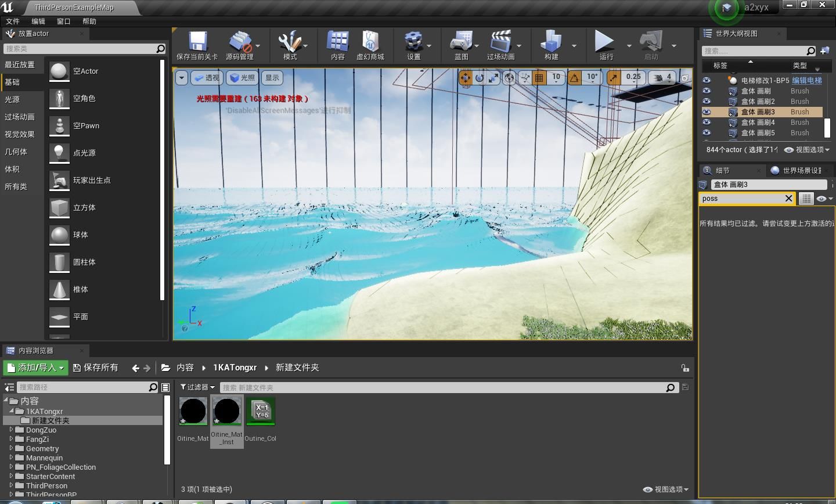The width and height of the screenshot is (836, 504).
Task: Toggle grid snapping in viewport
Action: click(539, 77)
